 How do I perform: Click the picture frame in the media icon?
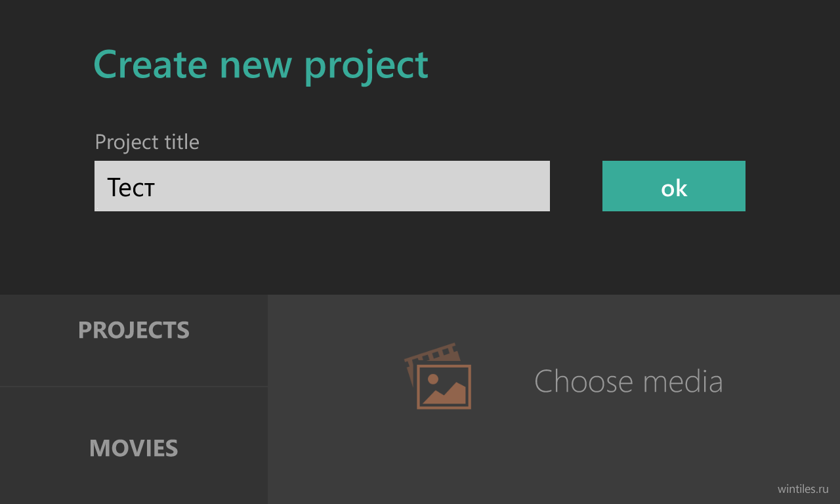pyautogui.click(x=444, y=387)
